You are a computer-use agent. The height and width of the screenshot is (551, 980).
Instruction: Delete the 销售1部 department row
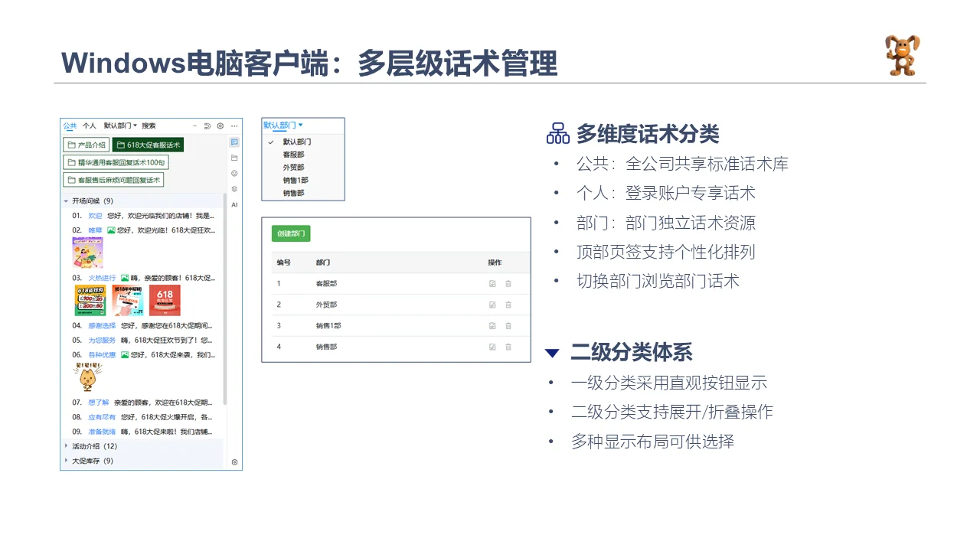point(508,325)
